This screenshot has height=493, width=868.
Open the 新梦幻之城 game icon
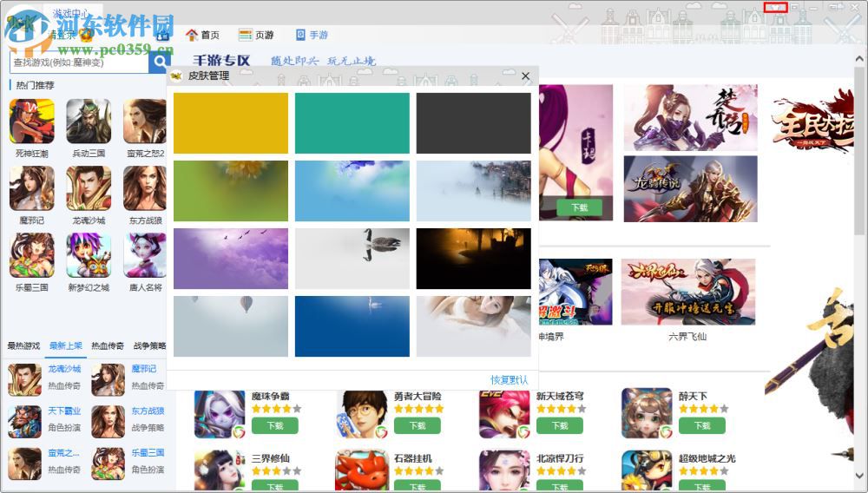[89, 255]
